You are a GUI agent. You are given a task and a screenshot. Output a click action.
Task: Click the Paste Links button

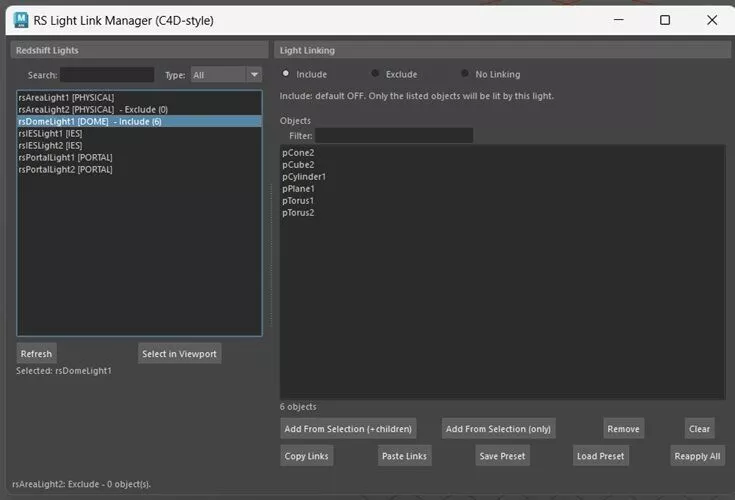(x=405, y=456)
